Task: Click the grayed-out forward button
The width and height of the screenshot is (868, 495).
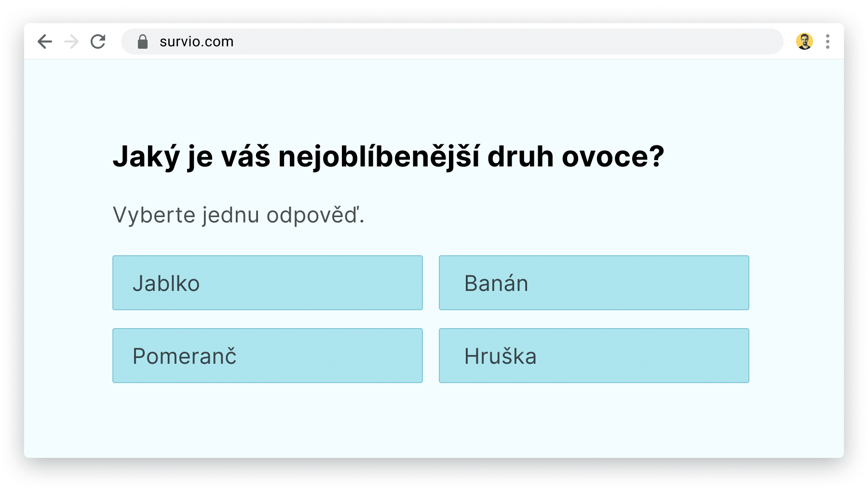Action: 71,41
